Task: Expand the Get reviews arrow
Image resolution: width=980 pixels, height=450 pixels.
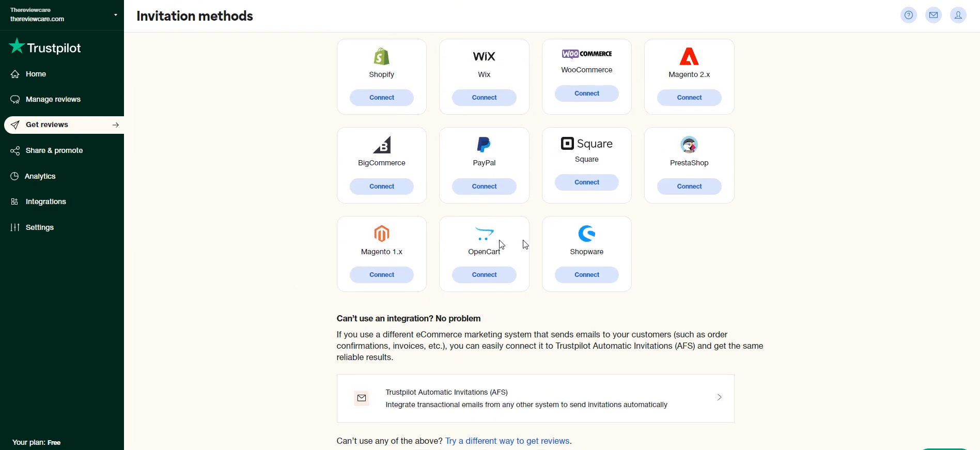Action: 116,125
